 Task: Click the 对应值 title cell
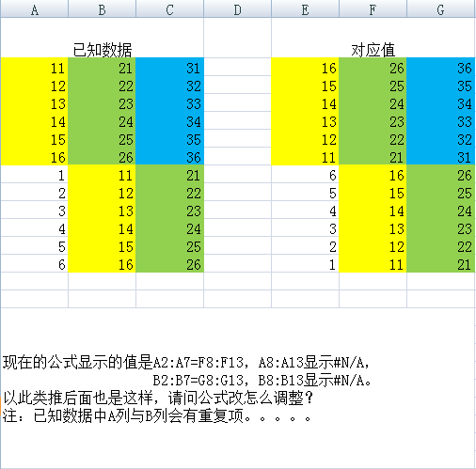373,50
